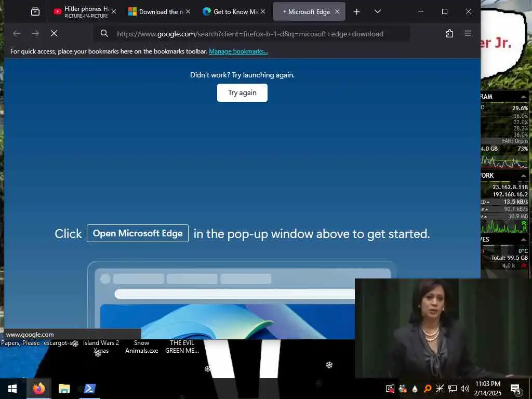Open Firefox hamburger application menu
This screenshot has height=399, width=532.
click(468, 33)
